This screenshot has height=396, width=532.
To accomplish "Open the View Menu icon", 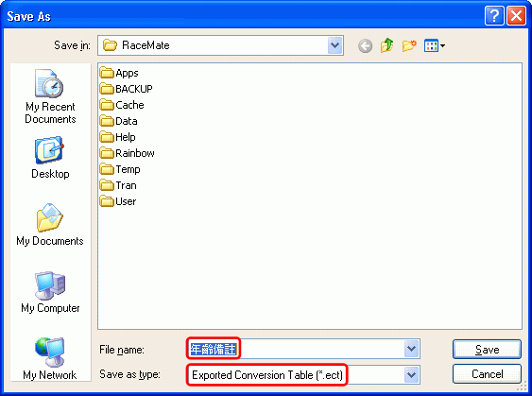I will (x=435, y=45).
